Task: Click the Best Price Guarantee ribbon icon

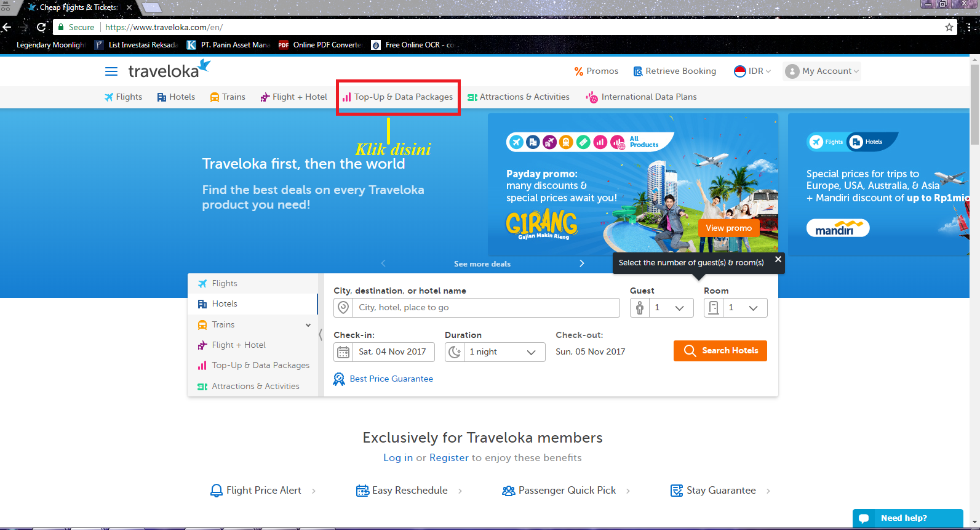Action: [x=339, y=379]
